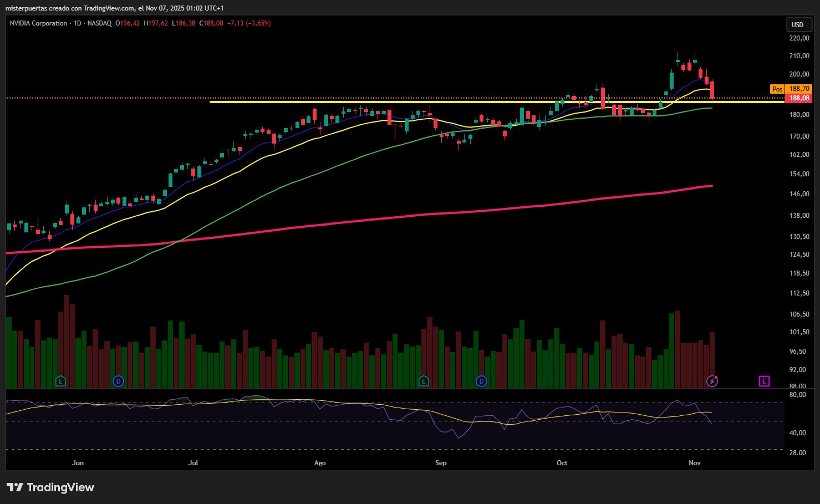Image resolution: width=820 pixels, height=504 pixels.
Task: Click the misterpuertas snapshot caption text
Action: [x=114, y=8]
